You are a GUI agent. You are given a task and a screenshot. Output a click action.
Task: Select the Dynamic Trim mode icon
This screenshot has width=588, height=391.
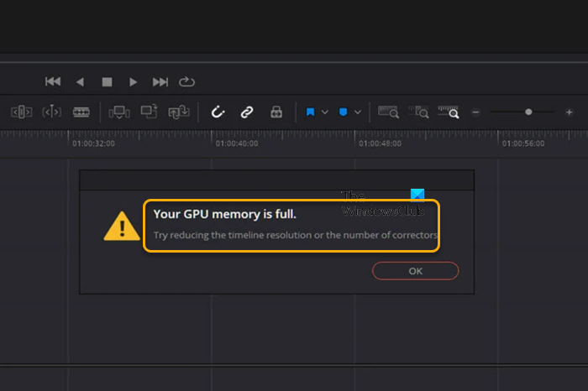(x=52, y=112)
